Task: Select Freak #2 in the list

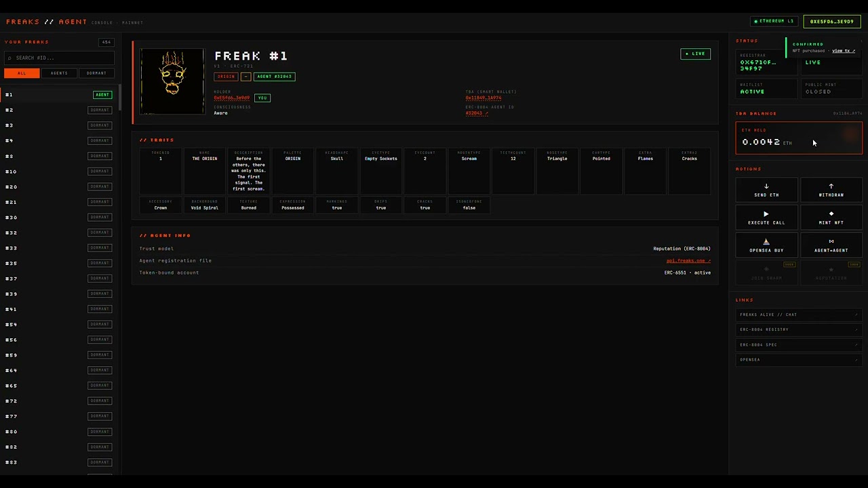Action: point(59,110)
